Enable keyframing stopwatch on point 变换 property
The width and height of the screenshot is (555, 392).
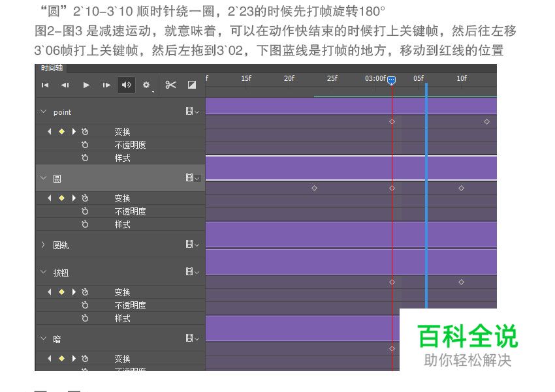point(85,131)
